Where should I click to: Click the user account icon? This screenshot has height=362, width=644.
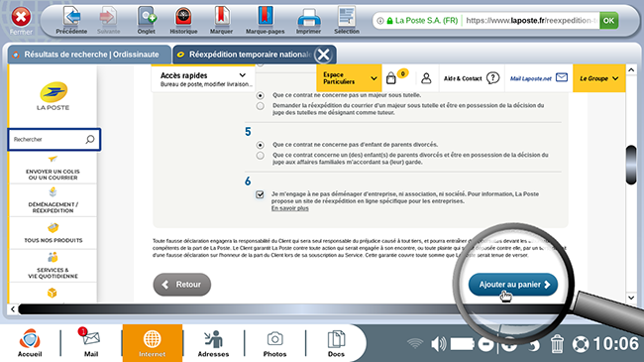tap(426, 78)
